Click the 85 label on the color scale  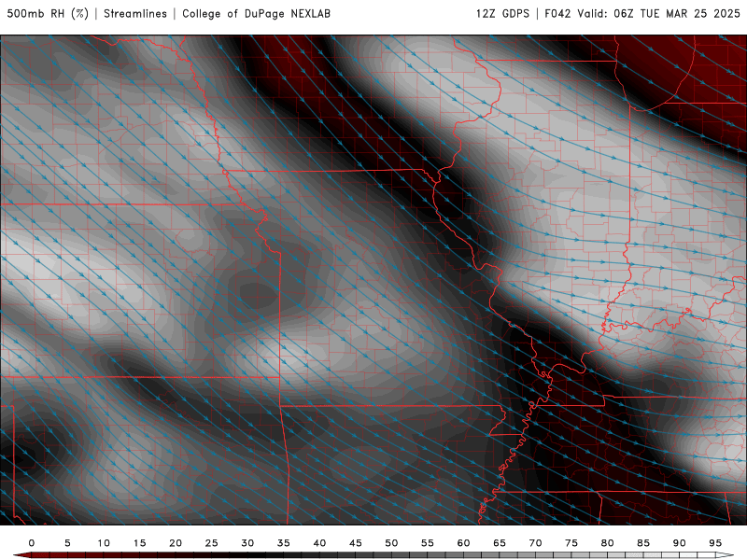[x=643, y=543]
